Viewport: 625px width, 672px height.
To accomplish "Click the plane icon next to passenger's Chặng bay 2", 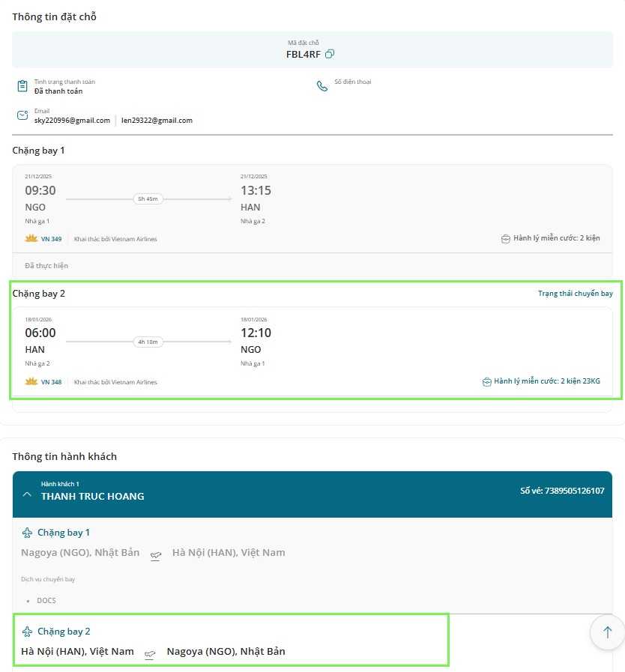I will [28, 632].
